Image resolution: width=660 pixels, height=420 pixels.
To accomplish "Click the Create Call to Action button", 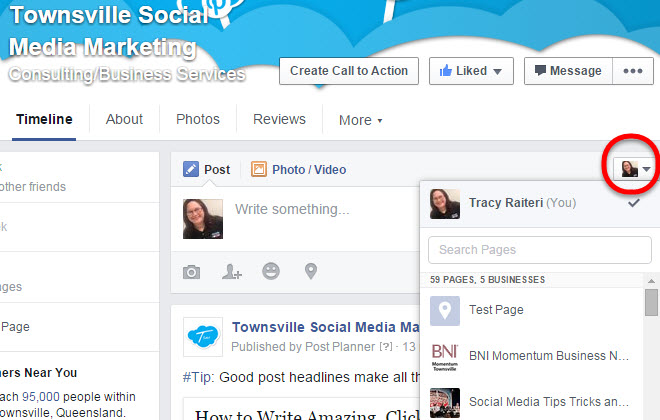I will point(349,71).
